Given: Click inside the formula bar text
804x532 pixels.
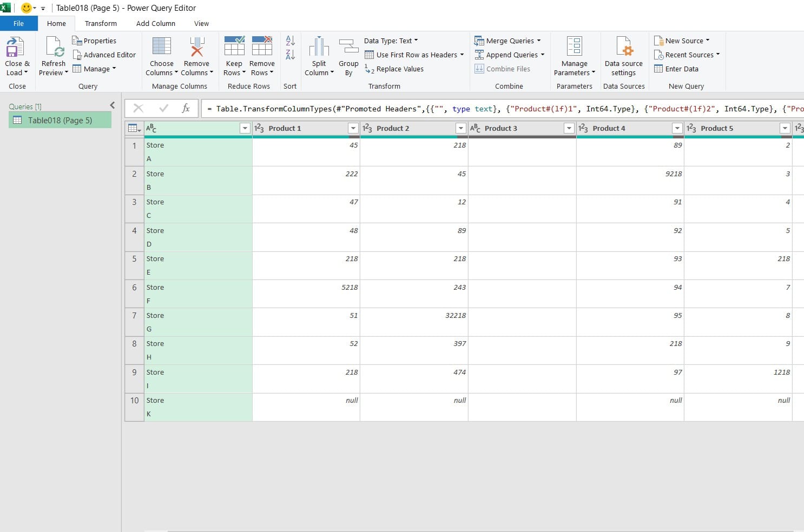Looking at the screenshot, I should 502,109.
